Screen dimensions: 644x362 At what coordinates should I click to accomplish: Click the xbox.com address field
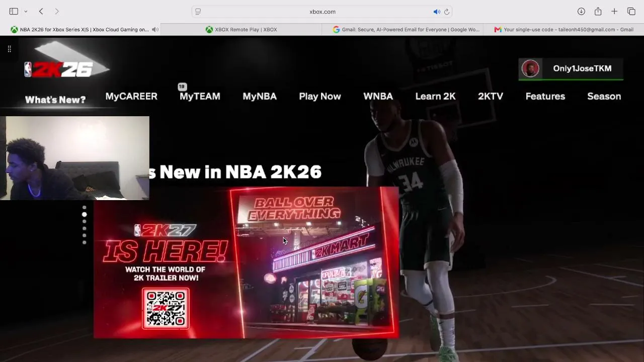(x=323, y=12)
